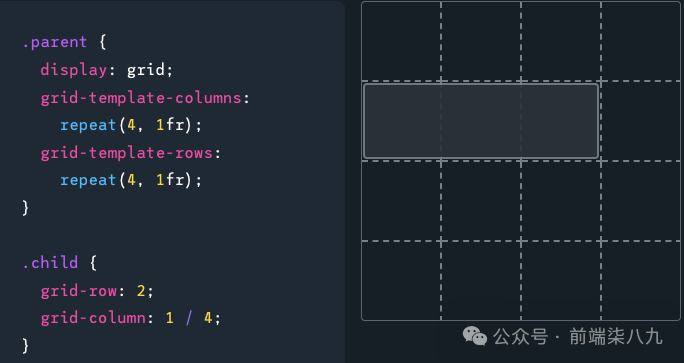
Task: Click the 公众号 watermark text
Action: pos(520,336)
